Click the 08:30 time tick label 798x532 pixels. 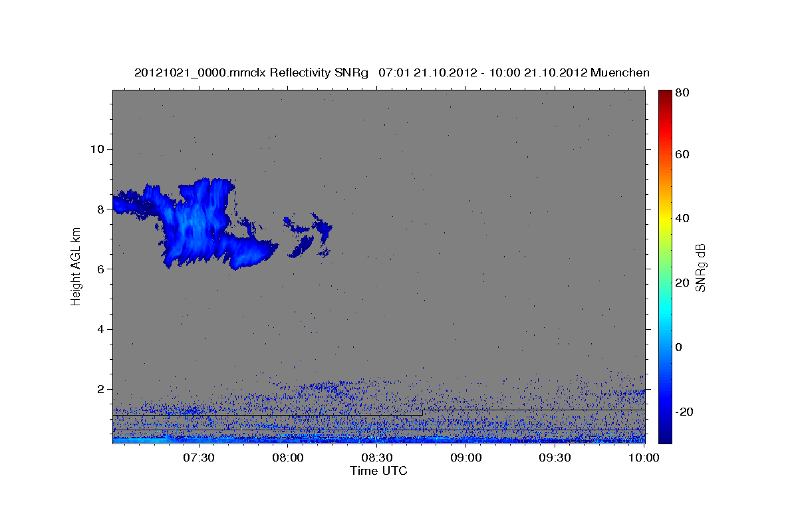pos(377,458)
